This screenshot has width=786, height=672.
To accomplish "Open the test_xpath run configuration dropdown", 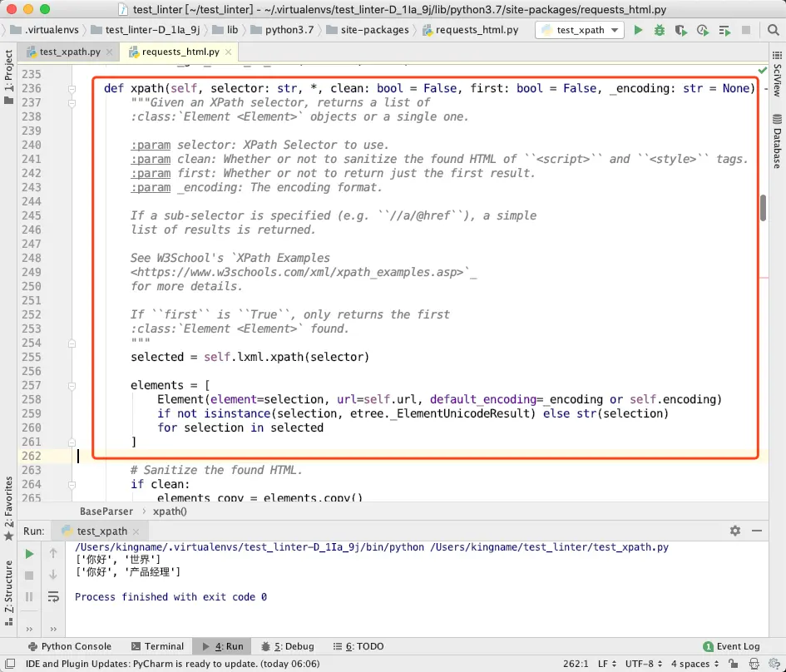I will (580, 30).
